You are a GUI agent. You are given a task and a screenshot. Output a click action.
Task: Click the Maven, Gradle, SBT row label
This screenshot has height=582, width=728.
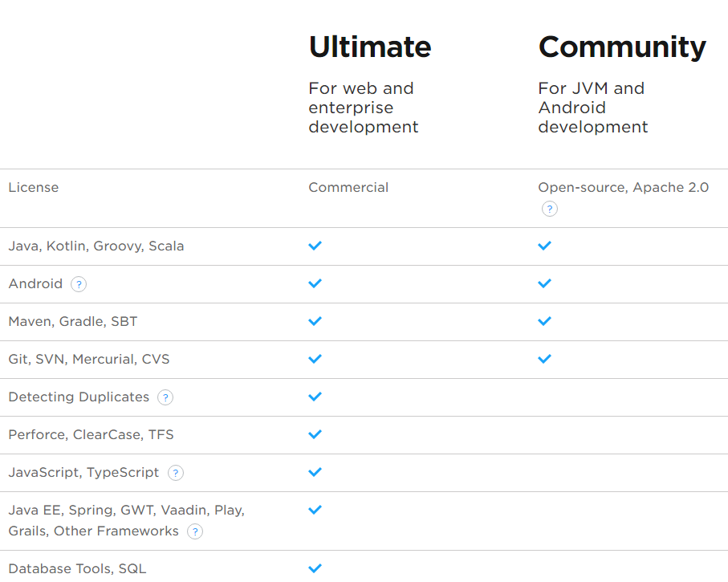point(73,321)
